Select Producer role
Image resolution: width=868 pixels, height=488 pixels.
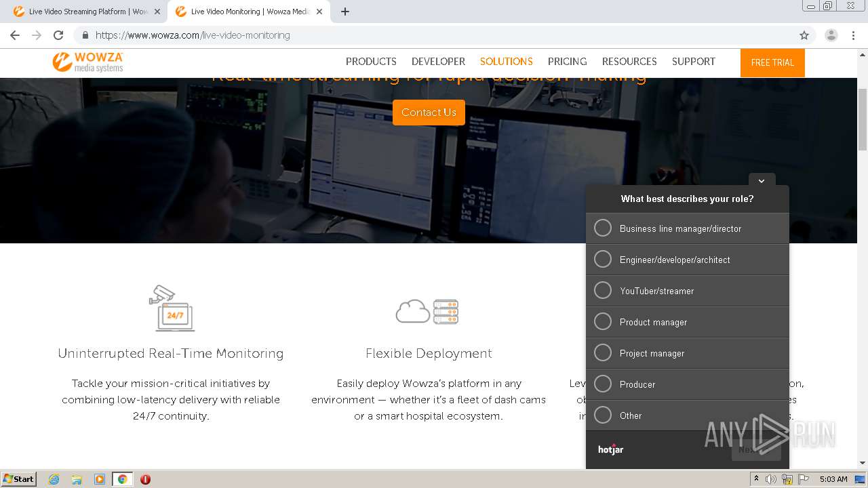pyautogui.click(x=688, y=384)
